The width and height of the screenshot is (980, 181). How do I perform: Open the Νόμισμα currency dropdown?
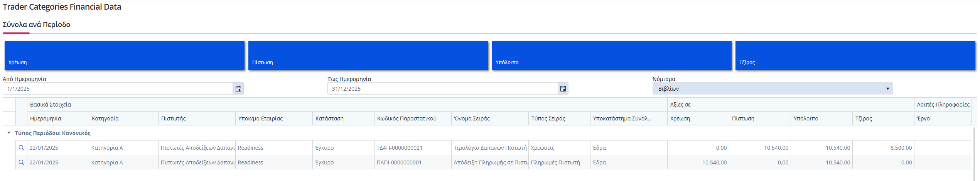coord(773,89)
